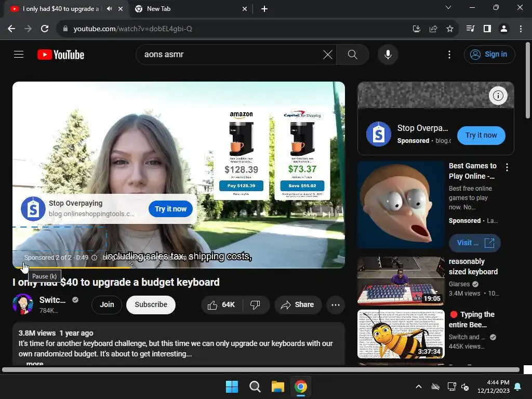532x399 pixels.
Task: Click Try it now in sidebar ad
Action: tap(481, 136)
